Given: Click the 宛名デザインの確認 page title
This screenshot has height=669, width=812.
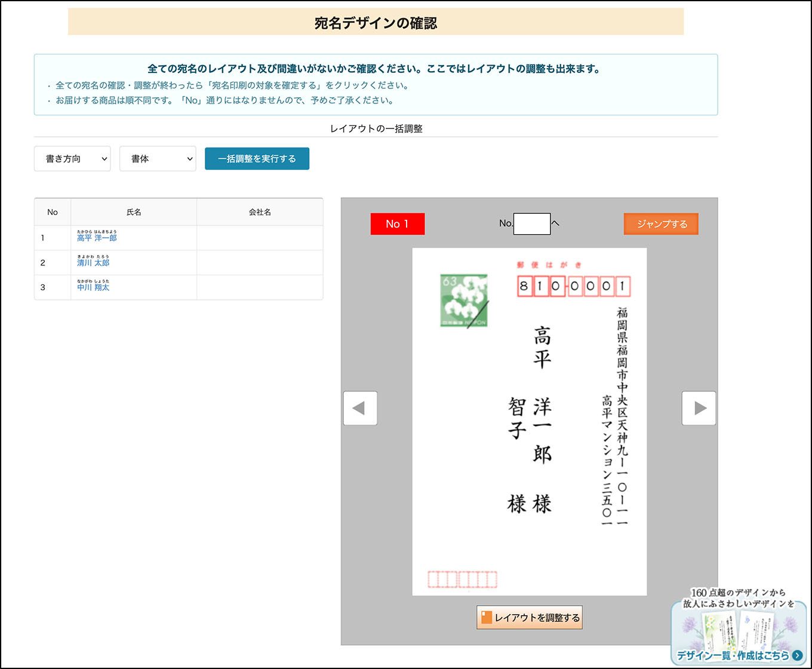Looking at the screenshot, I should tap(376, 23).
